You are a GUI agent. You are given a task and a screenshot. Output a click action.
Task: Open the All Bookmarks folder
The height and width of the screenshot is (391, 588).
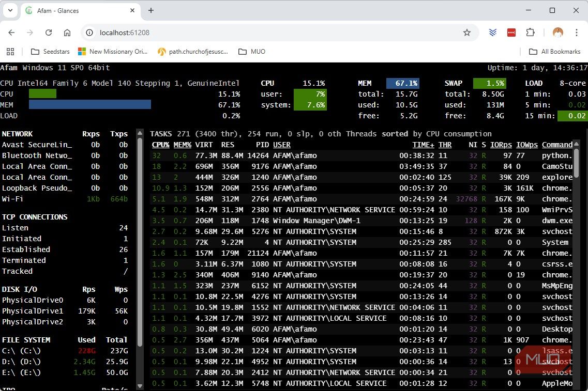click(x=554, y=52)
